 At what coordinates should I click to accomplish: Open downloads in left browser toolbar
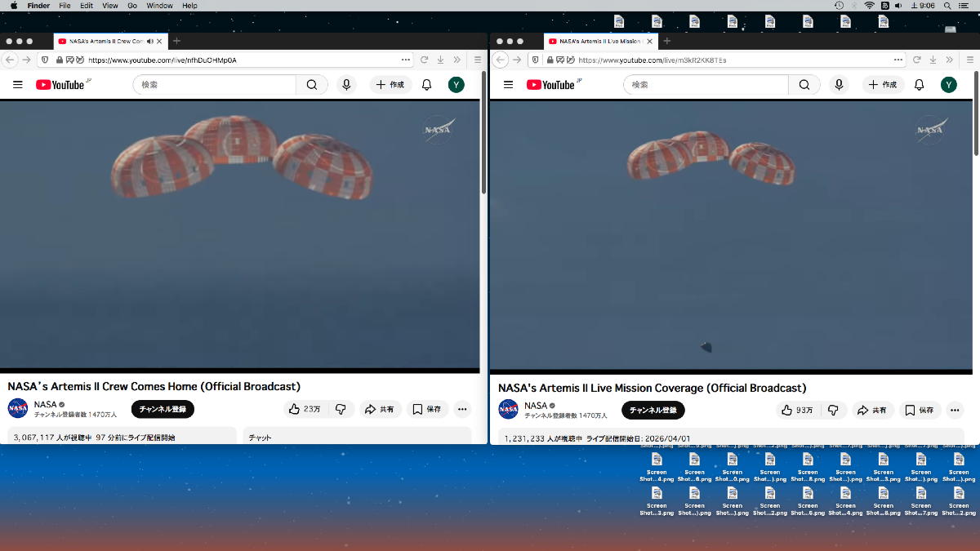[x=440, y=60]
